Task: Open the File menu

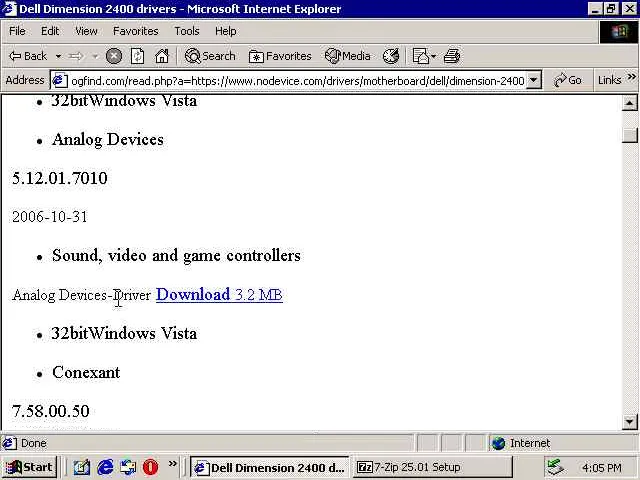Action: (x=17, y=31)
